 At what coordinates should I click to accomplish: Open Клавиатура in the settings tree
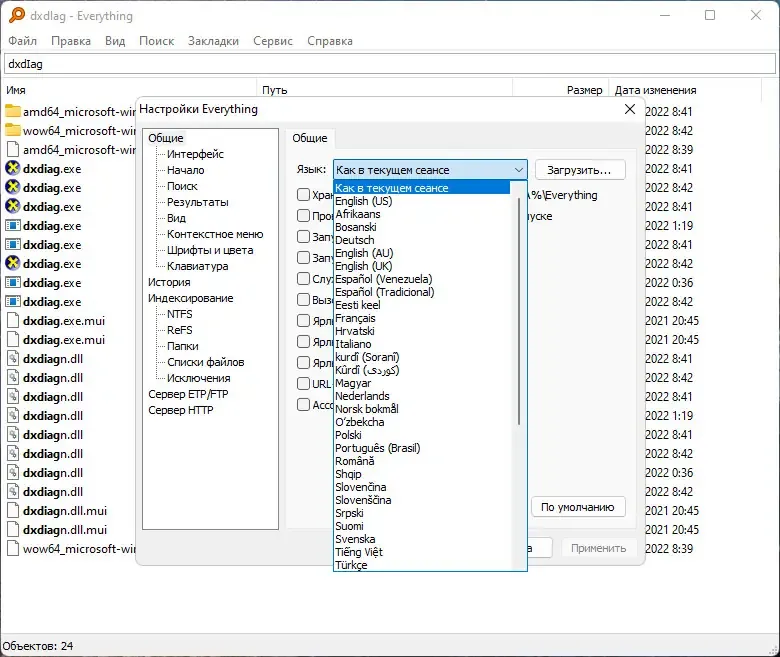pos(197,266)
